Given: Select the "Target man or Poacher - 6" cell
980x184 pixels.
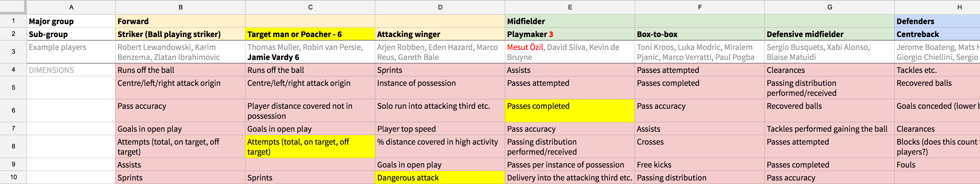Looking at the screenshot, I should tap(310, 34).
